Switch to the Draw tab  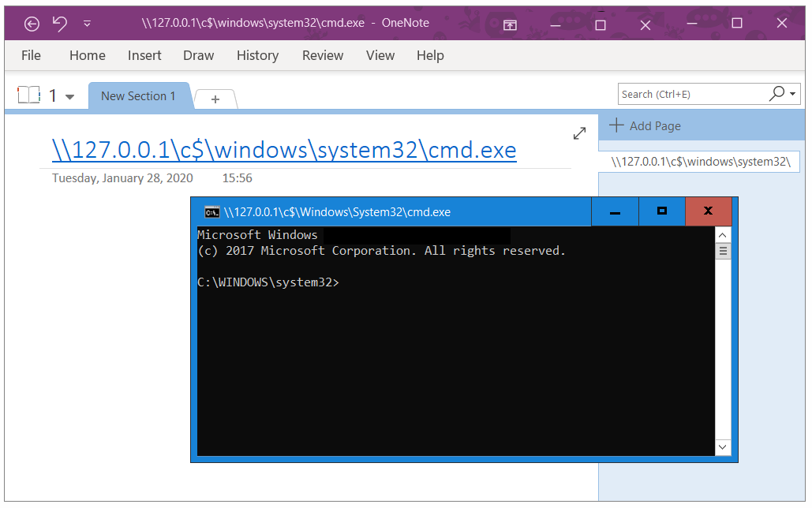pyautogui.click(x=198, y=55)
